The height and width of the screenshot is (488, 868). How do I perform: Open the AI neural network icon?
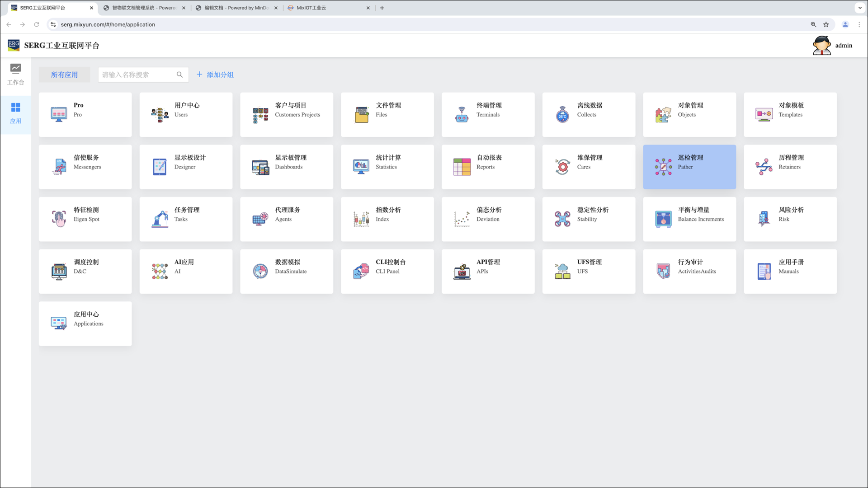click(160, 271)
